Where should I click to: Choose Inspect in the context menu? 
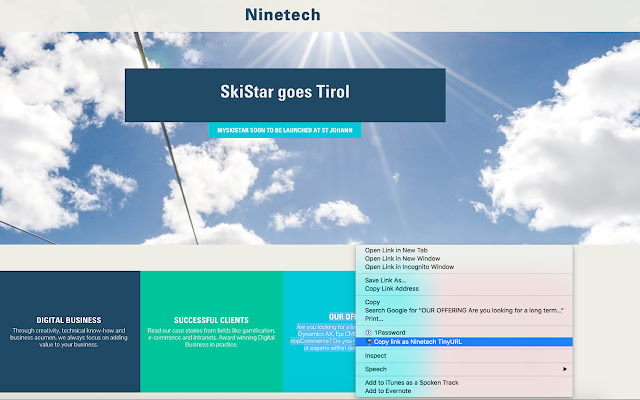[x=464, y=356]
